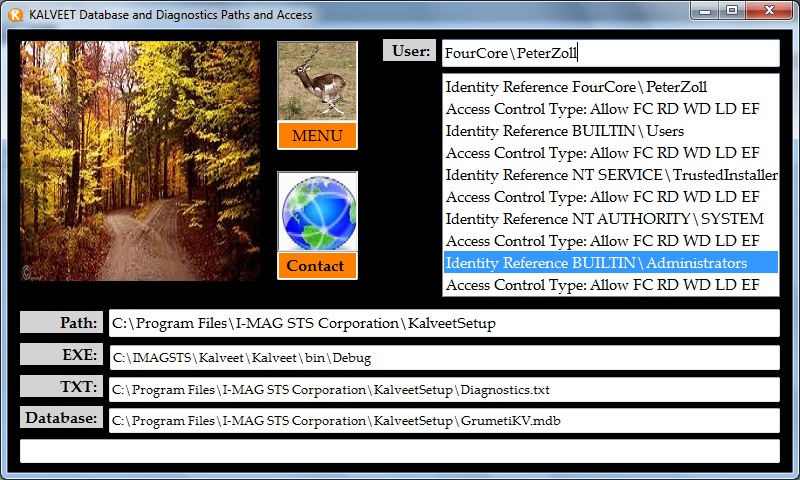Select Access Control Type row below BUILTIN\Users

(610, 153)
